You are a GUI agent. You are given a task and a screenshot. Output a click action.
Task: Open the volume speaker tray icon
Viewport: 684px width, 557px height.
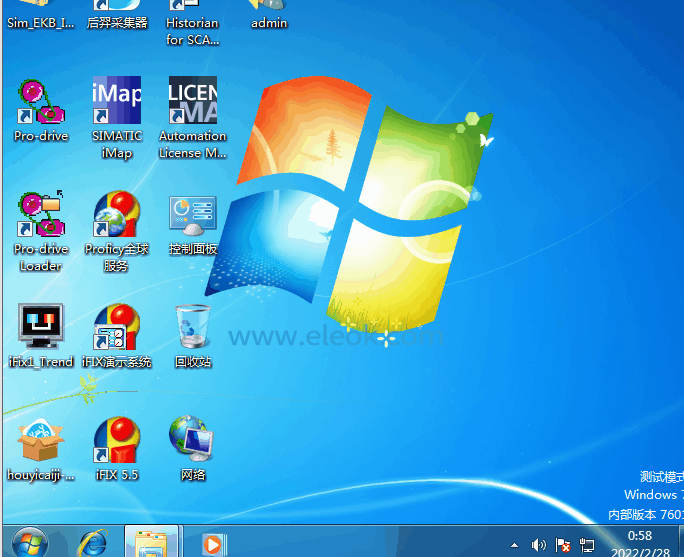click(539, 545)
